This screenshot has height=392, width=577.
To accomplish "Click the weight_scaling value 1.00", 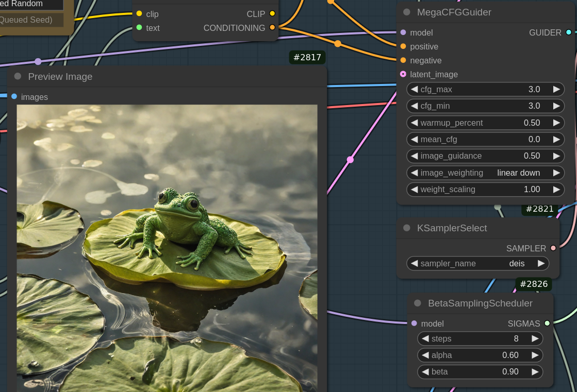I will [532, 190].
